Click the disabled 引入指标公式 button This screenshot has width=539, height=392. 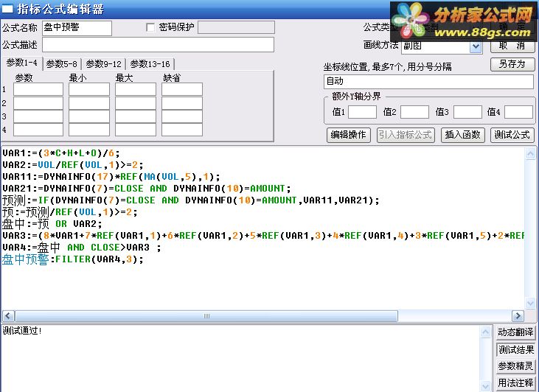[406, 135]
